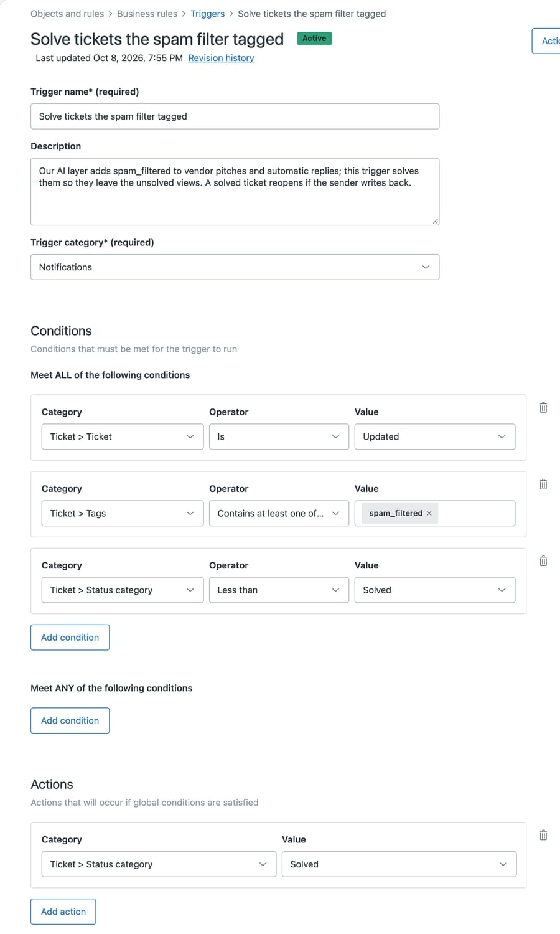This screenshot has width=560, height=934.
Task: Delete the Ticket is Updated condition
Action: pos(543,408)
